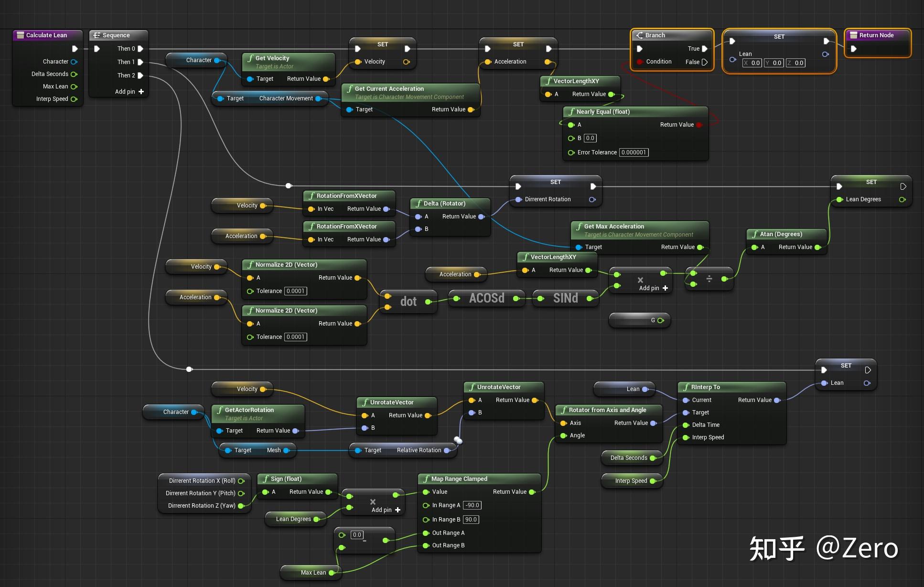Viewport: 924px width, 587px height.
Task: Select the dot product node
Action: [408, 301]
